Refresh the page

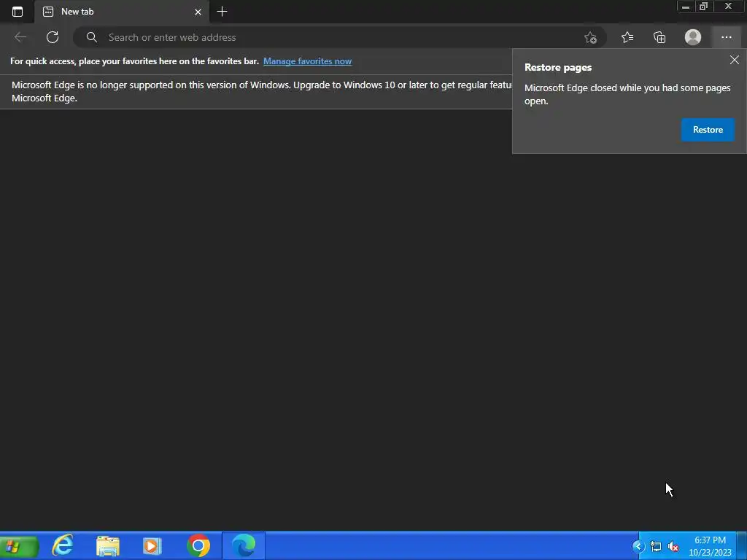[x=53, y=37]
